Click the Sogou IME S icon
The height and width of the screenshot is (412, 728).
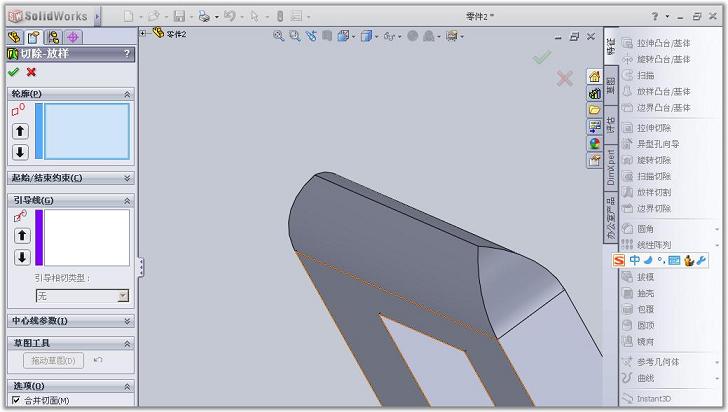(x=619, y=261)
